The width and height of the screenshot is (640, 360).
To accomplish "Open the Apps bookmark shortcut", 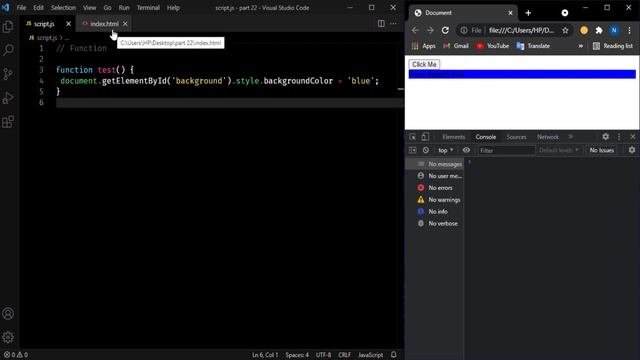I will pos(424,46).
